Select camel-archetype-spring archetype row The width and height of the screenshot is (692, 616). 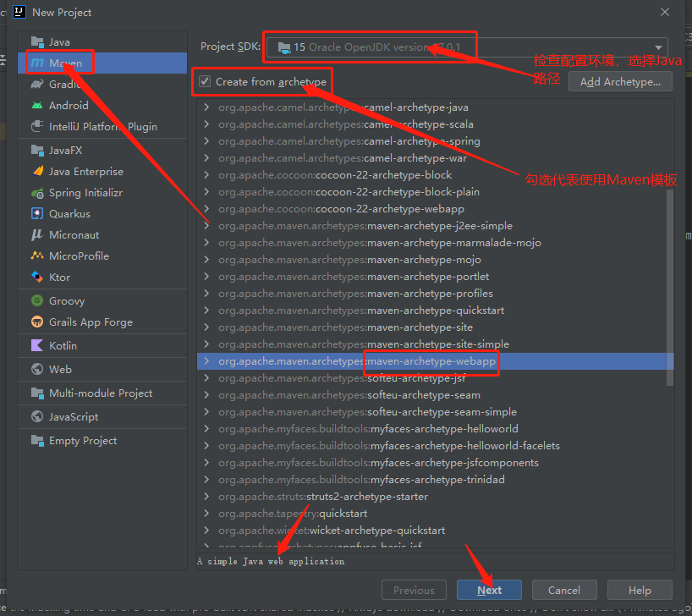tap(435, 141)
